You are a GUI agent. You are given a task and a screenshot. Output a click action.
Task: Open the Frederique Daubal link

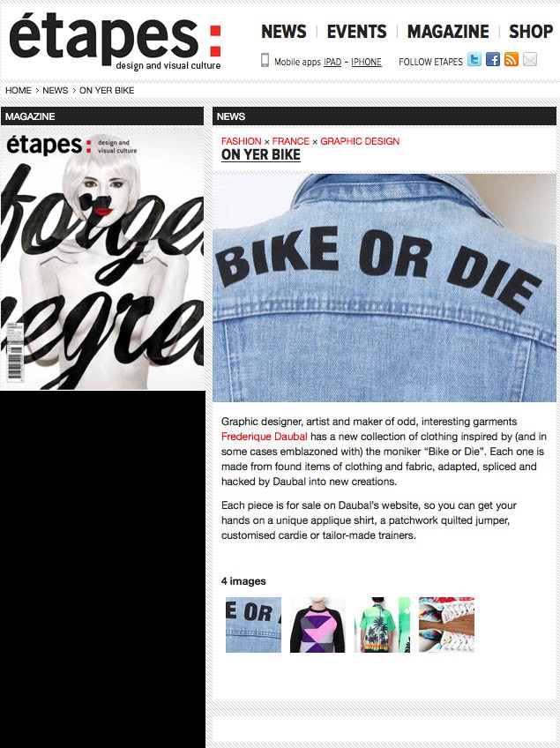pyautogui.click(x=265, y=437)
